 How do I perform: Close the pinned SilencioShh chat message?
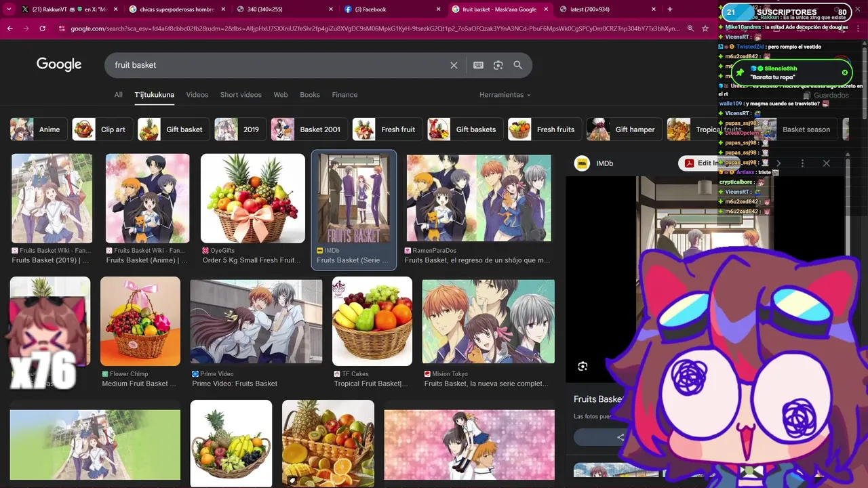pyautogui.click(x=845, y=73)
